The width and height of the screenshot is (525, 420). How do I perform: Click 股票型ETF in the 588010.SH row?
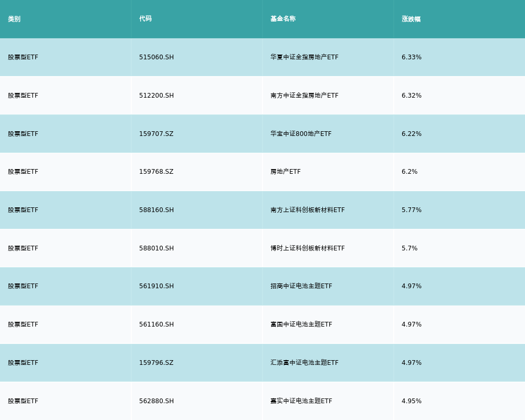coord(23,248)
